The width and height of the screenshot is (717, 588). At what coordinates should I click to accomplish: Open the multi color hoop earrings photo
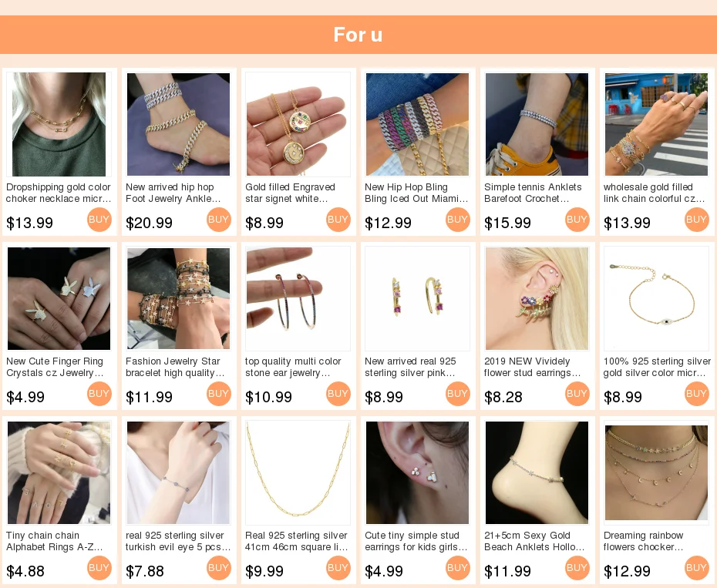(298, 298)
